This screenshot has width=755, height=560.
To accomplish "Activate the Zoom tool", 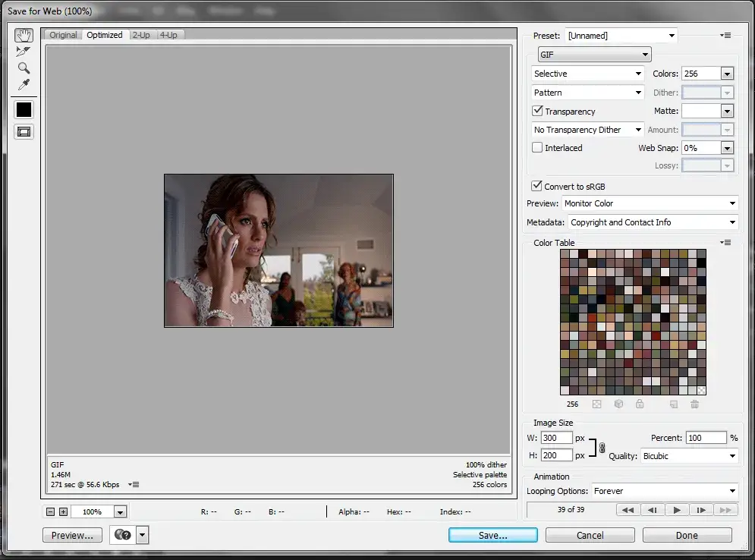I will pyautogui.click(x=24, y=68).
